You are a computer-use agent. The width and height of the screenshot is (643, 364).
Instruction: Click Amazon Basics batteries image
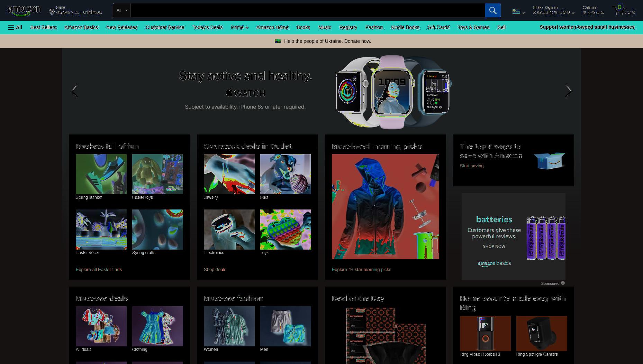tap(546, 238)
